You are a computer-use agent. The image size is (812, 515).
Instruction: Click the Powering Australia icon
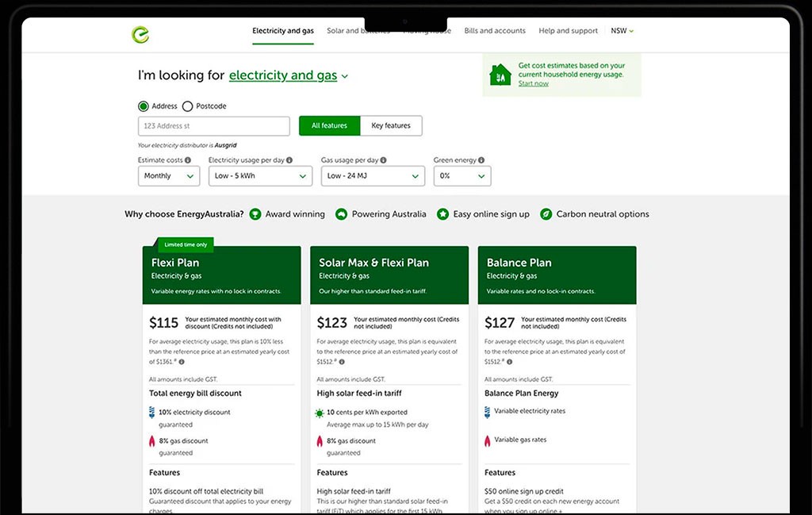click(341, 214)
